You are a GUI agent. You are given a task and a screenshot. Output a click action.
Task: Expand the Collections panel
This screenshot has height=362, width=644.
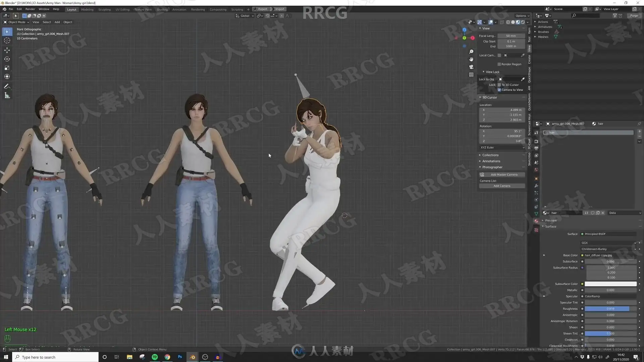tap(490, 155)
